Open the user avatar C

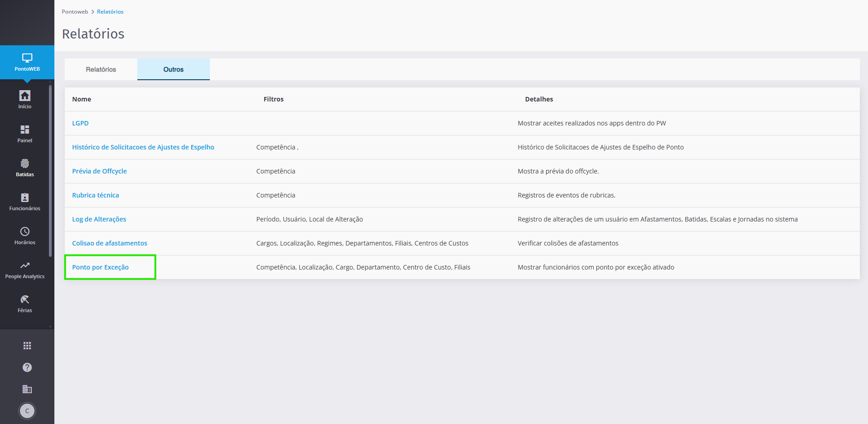click(27, 411)
